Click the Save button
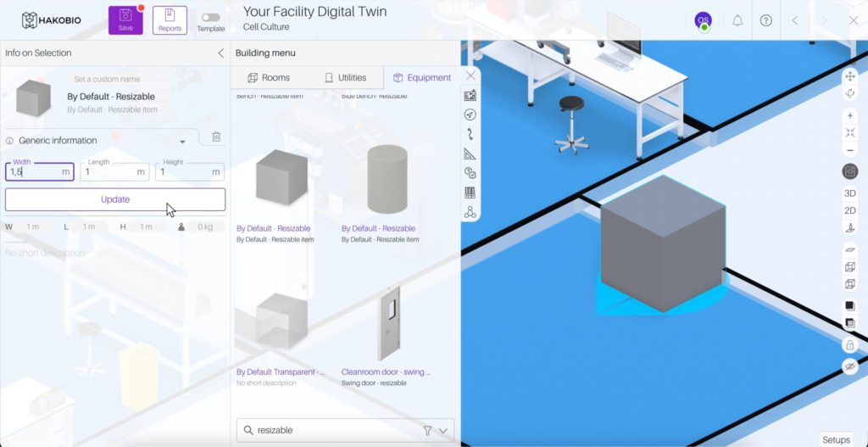Screen dimensions: 868x447 [125, 20]
